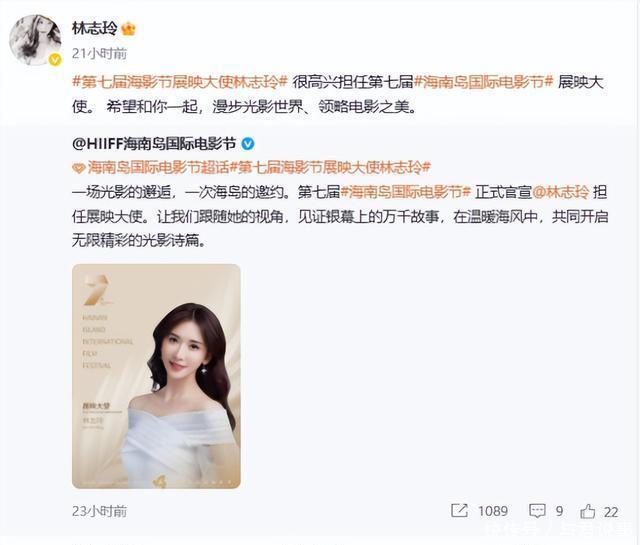
Task: Click the yellow verified badge on the avatar
Action: (x=55, y=60)
